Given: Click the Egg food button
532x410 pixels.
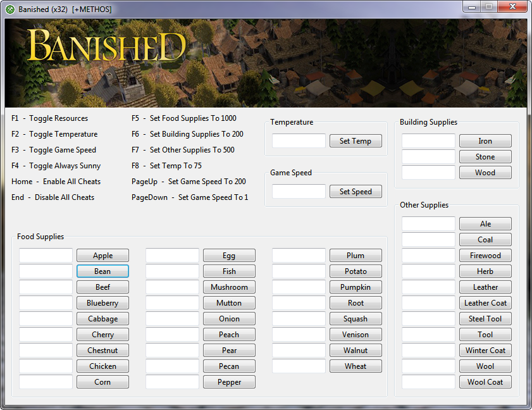Looking at the screenshot, I should click(230, 255).
